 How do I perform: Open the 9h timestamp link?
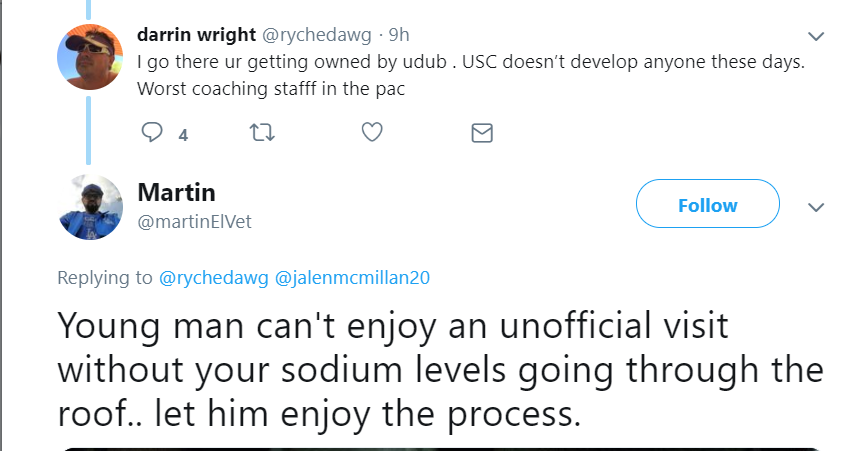coord(399,35)
